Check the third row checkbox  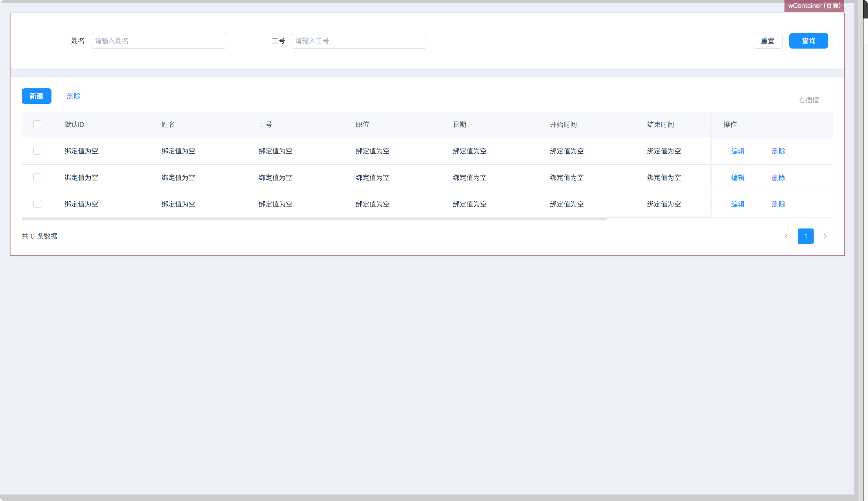[x=37, y=204]
